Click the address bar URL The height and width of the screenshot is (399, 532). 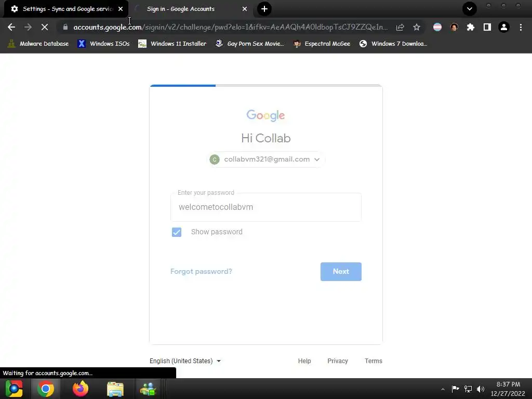pos(230,27)
